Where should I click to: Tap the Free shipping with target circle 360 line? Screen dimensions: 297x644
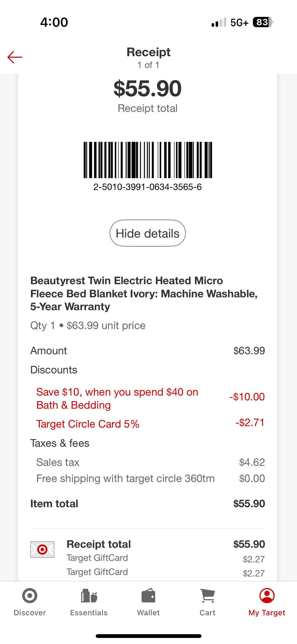click(x=150, y=478)
